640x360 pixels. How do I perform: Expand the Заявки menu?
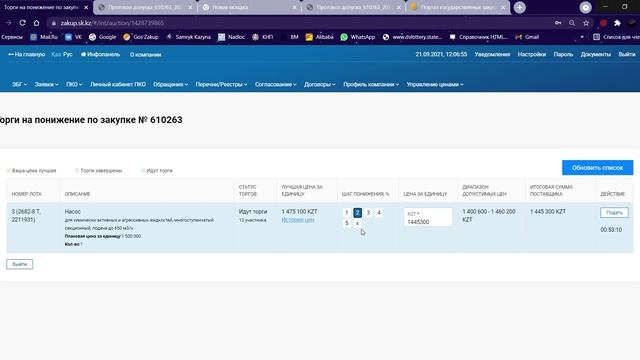47,84
